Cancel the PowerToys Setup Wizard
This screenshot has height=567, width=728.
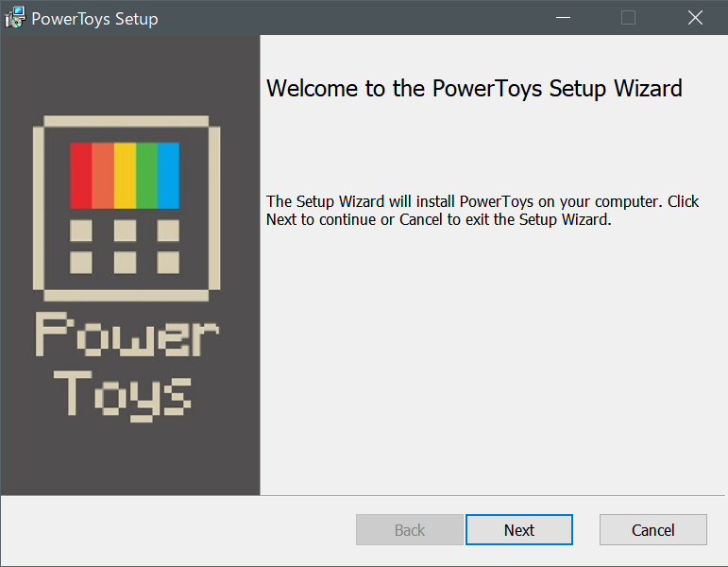[x=652, y=530]
